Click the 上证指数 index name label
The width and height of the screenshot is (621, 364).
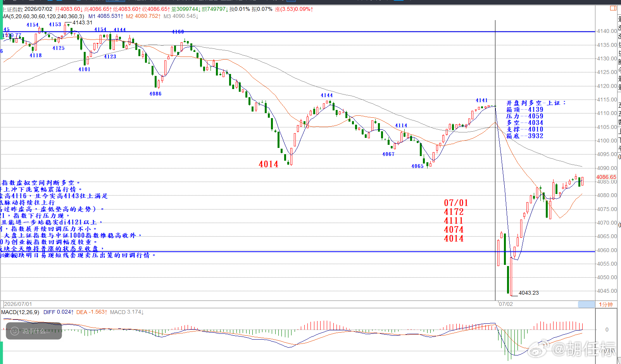pyautogui.click(x=12, y=9)
